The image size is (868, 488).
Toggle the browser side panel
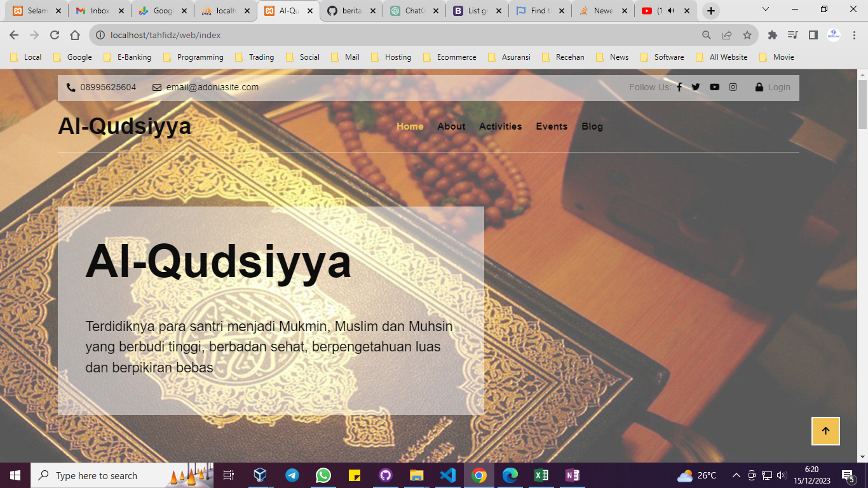(813, 35)
